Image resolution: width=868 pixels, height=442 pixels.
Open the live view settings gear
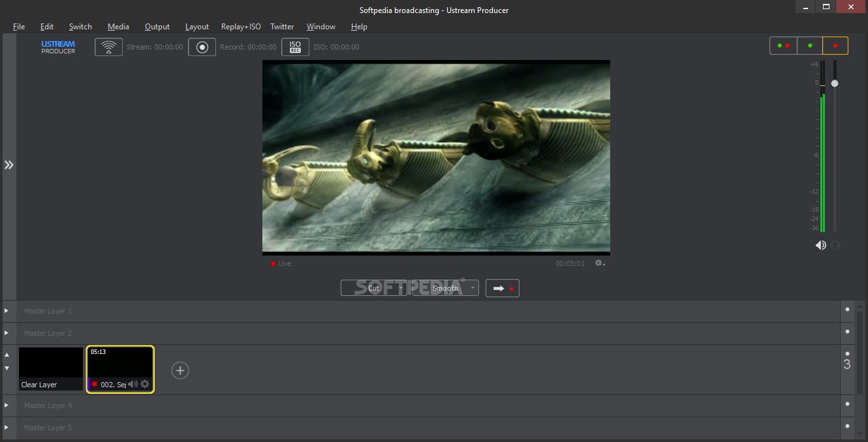[600, 263]
